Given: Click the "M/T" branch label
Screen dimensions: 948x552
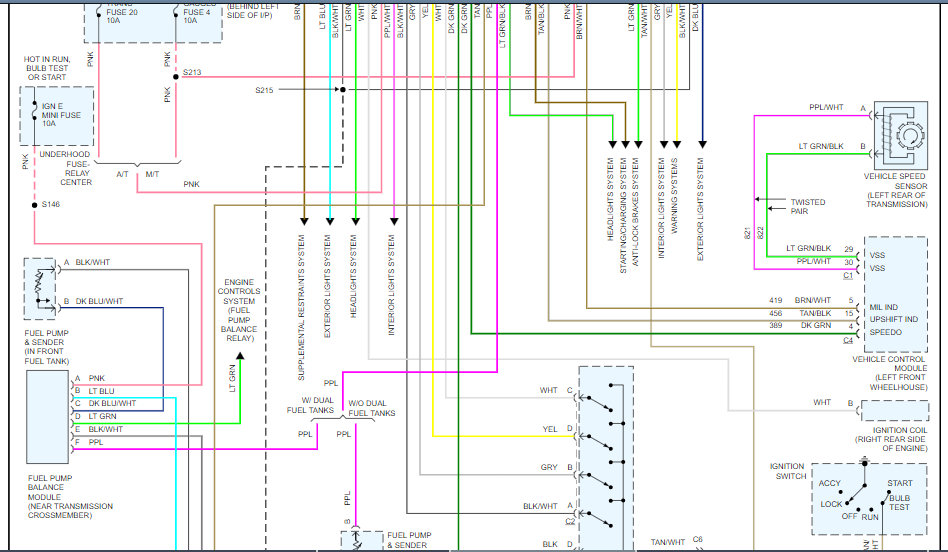Looking at the screenshot, I should [152, 174].
